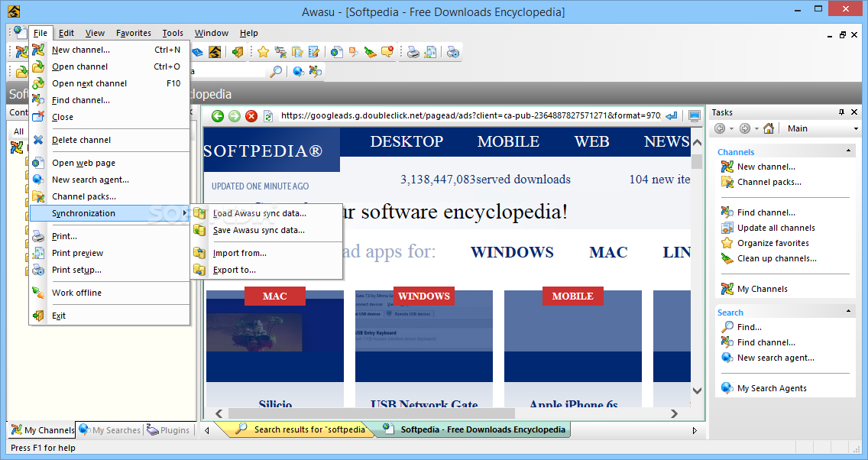The height and width of the screenshot is (460, 868).
Task: Open the Edit menu
Action: pos(66,33)
